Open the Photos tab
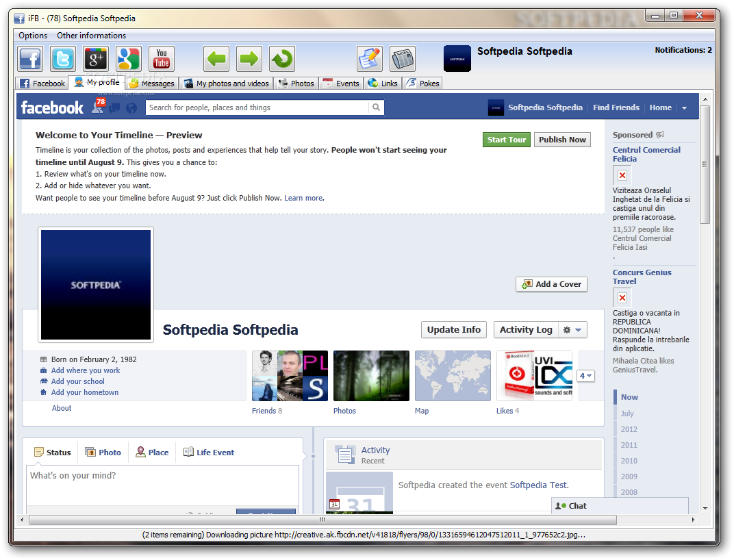 pyautogui.click(x=296, y=84)
